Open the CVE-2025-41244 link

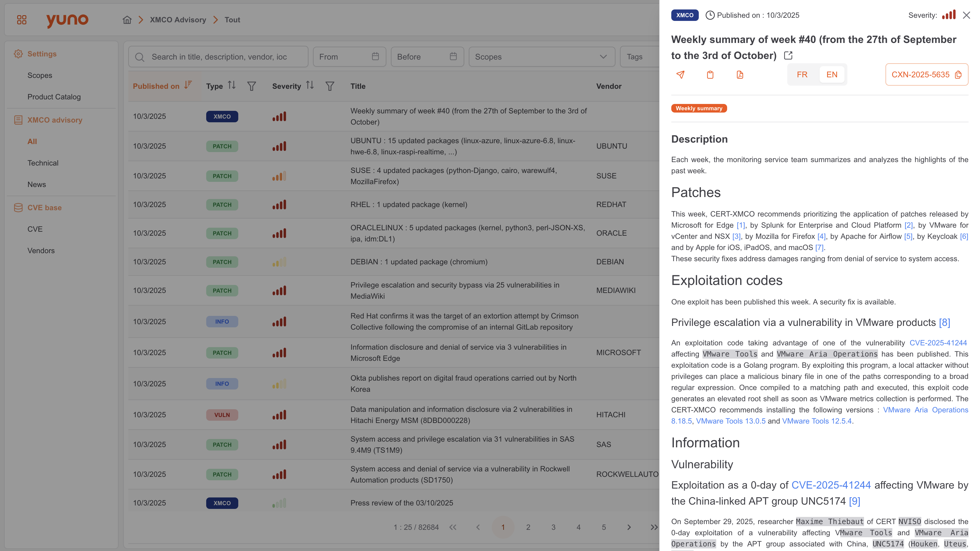938,343
